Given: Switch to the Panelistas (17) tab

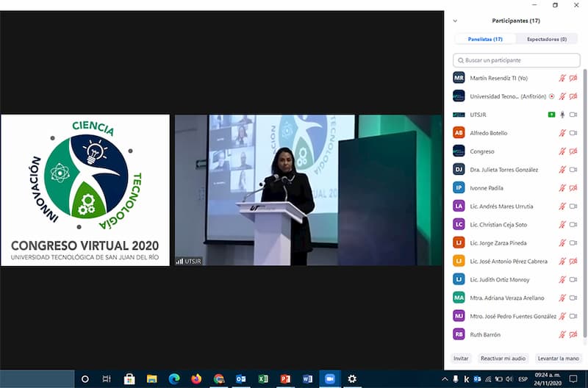Looking at the screenshot, I should [485, 39].
